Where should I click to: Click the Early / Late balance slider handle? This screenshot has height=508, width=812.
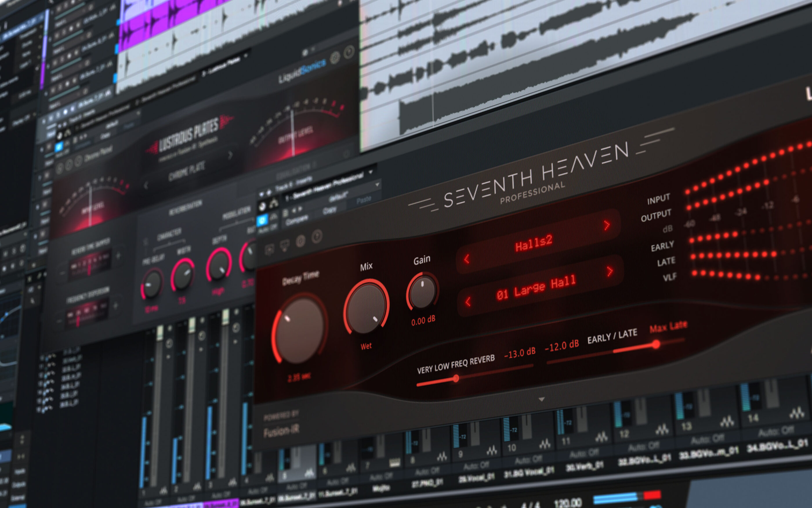tap(656, 344)
